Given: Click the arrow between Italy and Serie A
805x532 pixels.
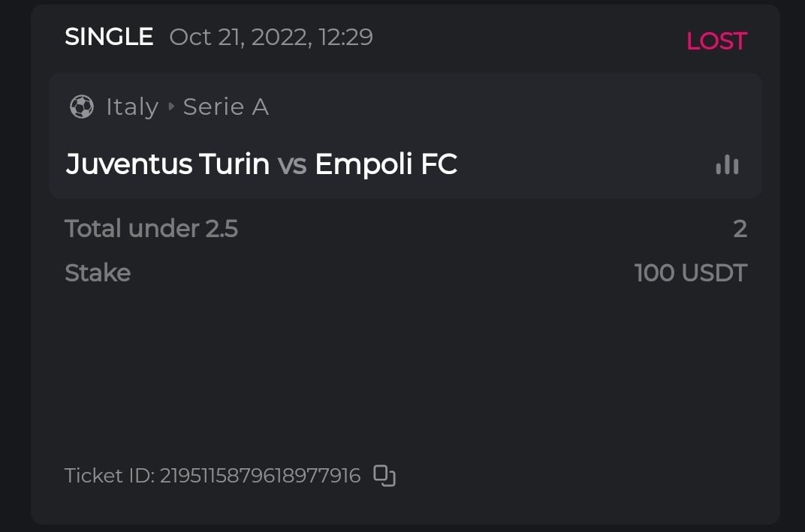Looking at the screenshot, I should click(x=170, y=107).
